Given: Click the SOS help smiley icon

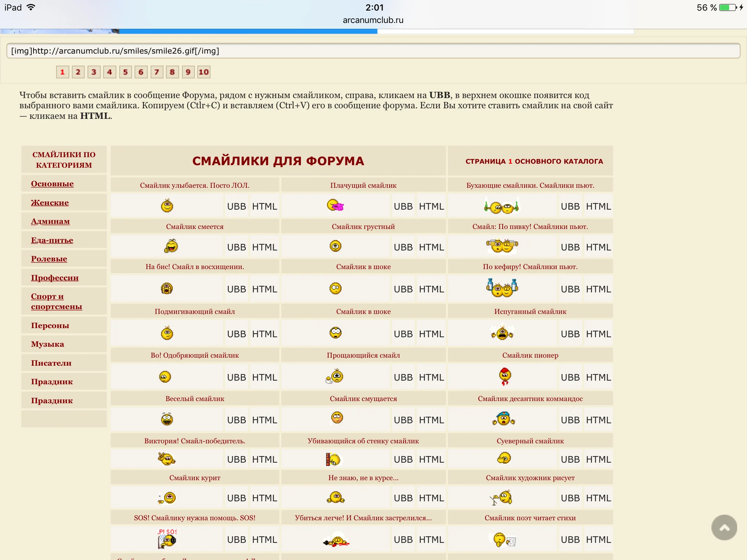Looking at the screenshot, I should (167, 539).
